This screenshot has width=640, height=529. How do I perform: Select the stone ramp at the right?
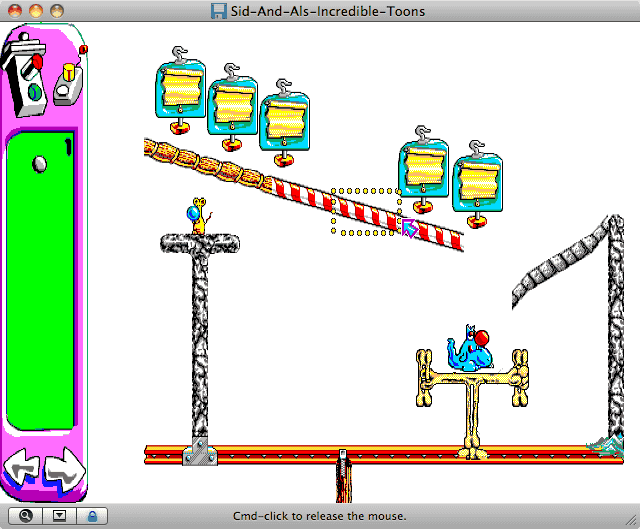tap(559, 263)
